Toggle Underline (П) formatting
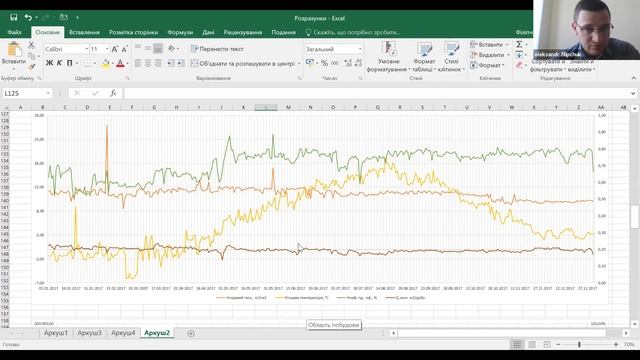The width and height of the screenshot is (640, 360). pos(69,63)
